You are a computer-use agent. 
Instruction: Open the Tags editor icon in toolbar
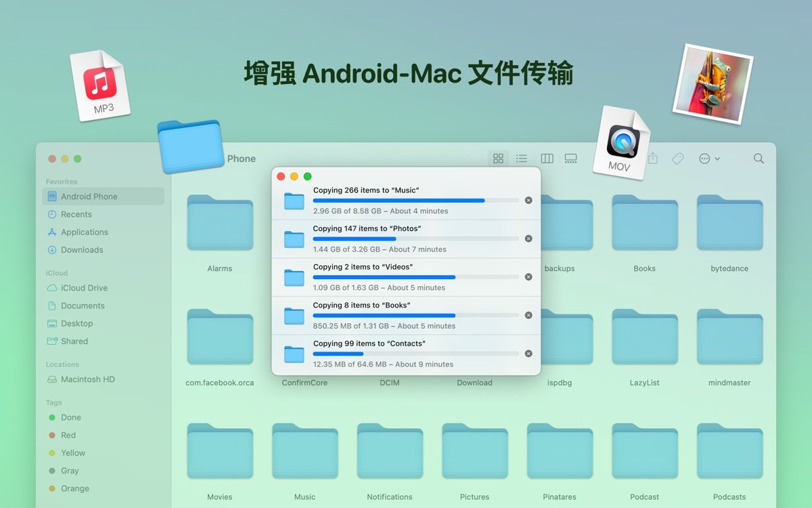[677, 158]
